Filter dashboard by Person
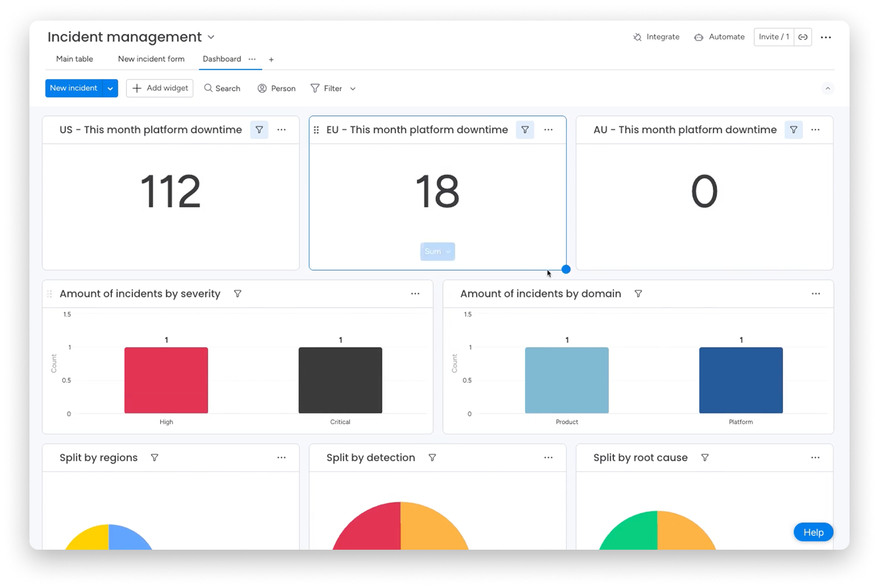This screenshot has width=879, height=588. (276, 88)
